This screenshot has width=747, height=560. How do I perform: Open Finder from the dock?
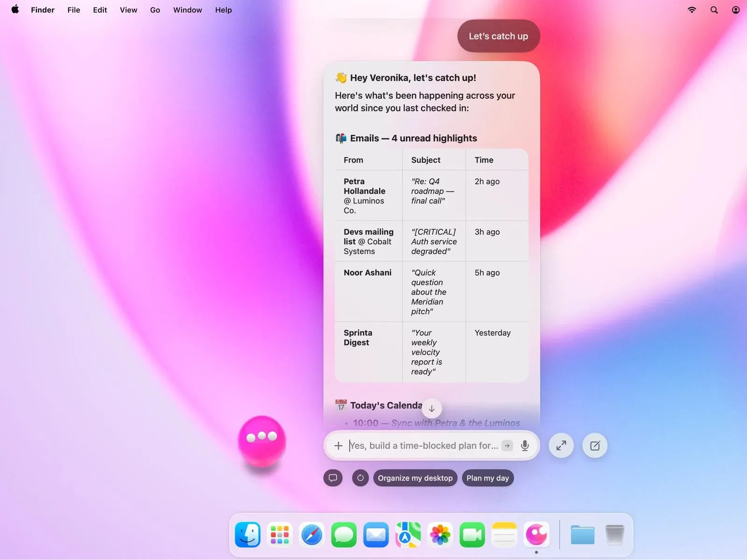tap(247, 535)
